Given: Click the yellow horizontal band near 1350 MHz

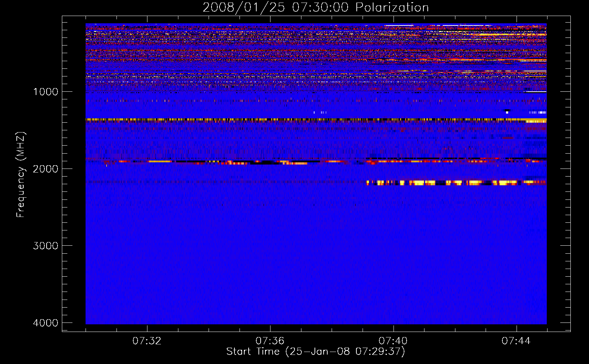Looking at the screenshot, I should (x=316, y=119).
